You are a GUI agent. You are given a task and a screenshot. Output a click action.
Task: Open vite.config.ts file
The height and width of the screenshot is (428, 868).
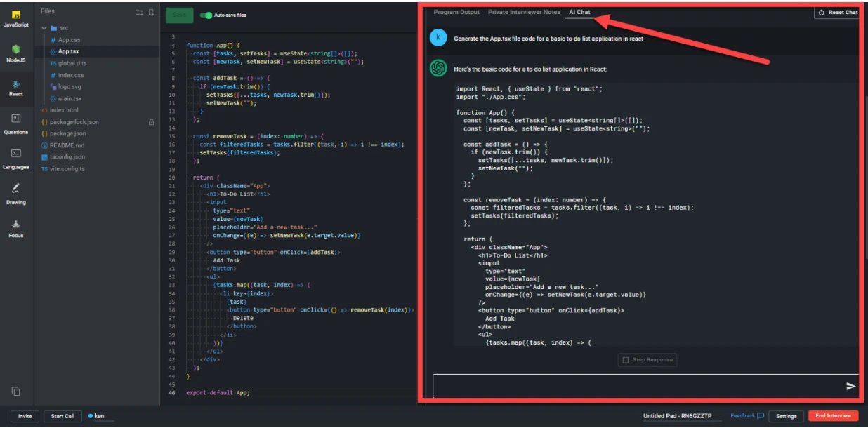[63, 168]
